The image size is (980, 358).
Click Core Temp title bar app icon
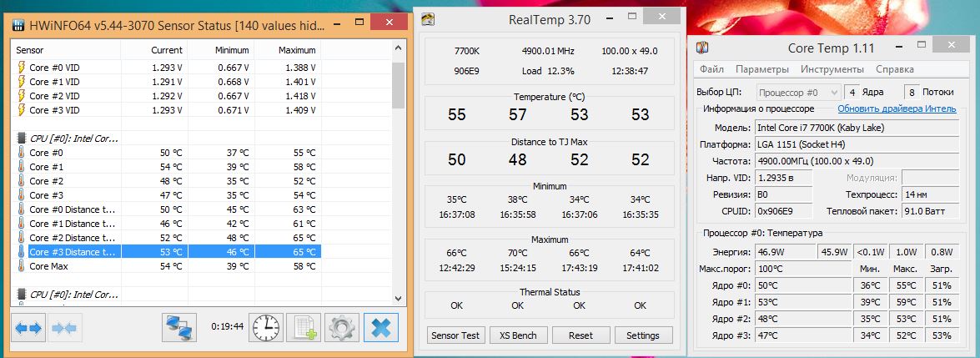pos(703,48)
